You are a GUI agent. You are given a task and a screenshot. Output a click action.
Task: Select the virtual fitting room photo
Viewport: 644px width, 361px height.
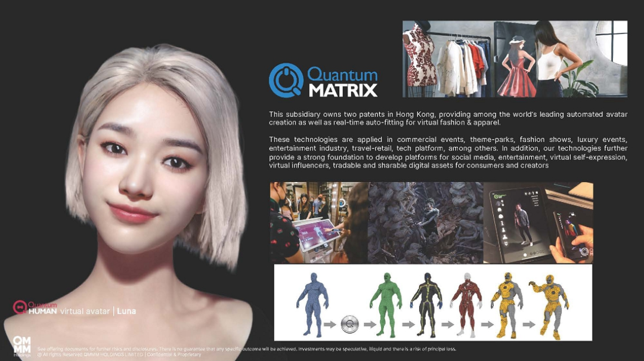coord(515,59)
